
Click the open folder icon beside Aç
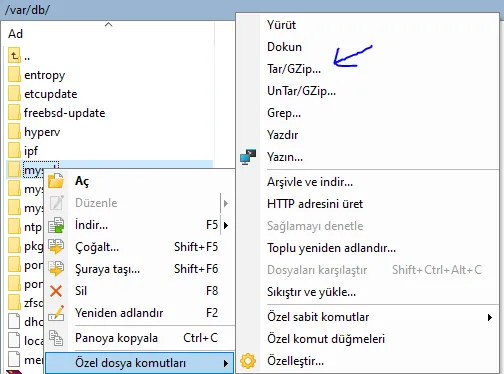[56, 181]
